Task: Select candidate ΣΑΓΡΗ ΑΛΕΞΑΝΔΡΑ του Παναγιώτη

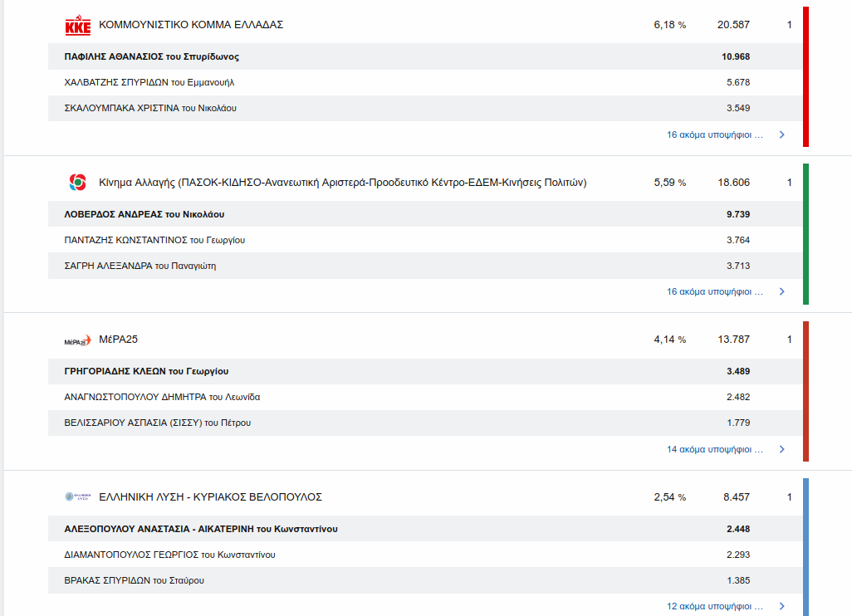Action: (x=140, y=266)
